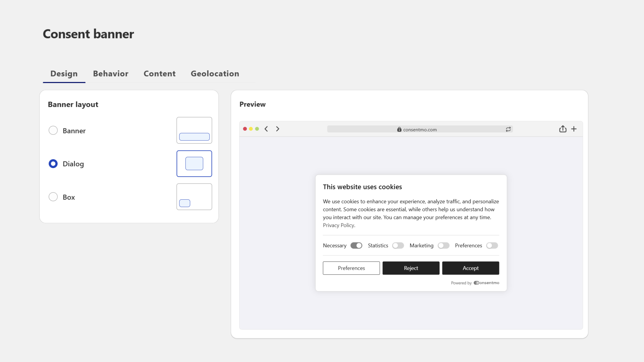The image size is (644, 362).
Task: Click the consentmo.com address bar
Action: click(x=420, y=129)
